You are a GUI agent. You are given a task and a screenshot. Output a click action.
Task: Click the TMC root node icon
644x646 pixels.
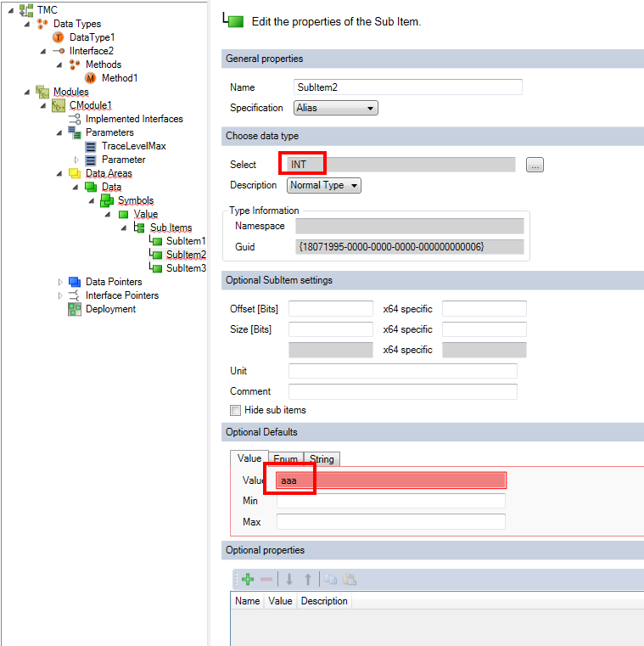click(x=26, y=10)
